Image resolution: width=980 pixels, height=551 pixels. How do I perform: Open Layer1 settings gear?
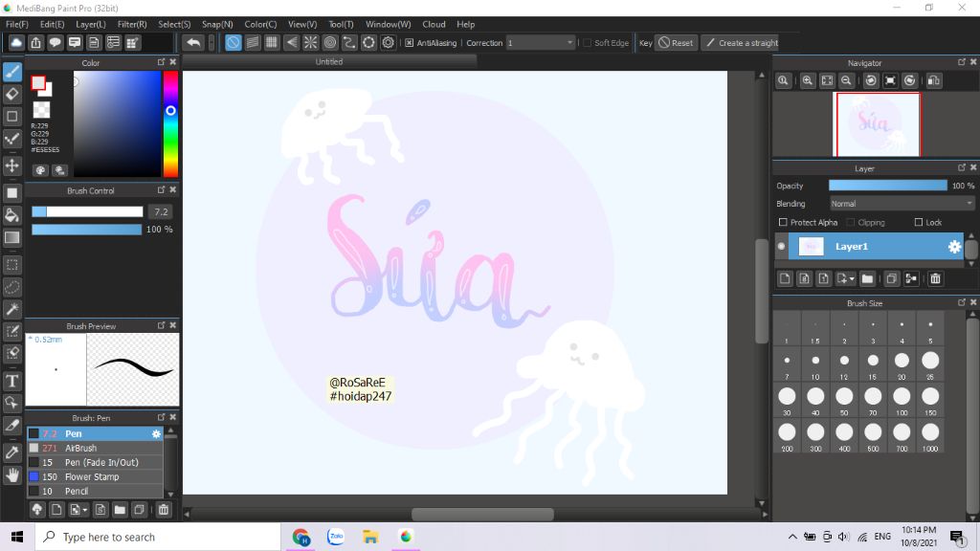coord(954,247)
